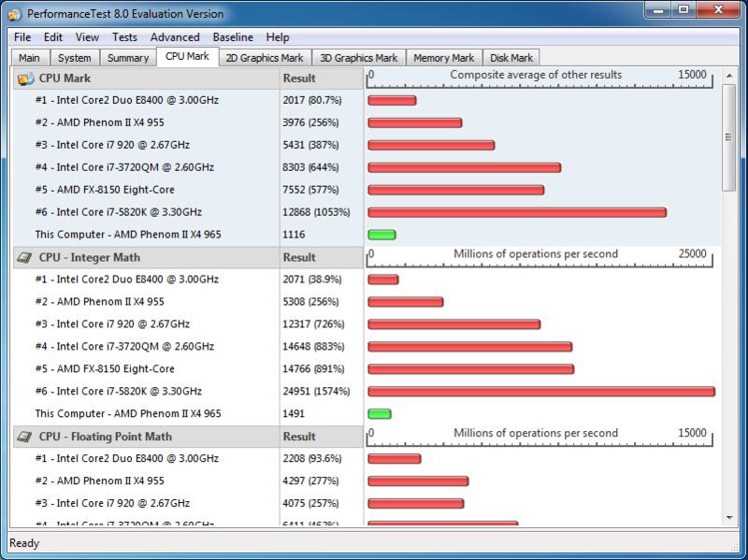Click the CPU Integer Math chip icon
This screenshot has width=748, height=560.
coord(25,258)
